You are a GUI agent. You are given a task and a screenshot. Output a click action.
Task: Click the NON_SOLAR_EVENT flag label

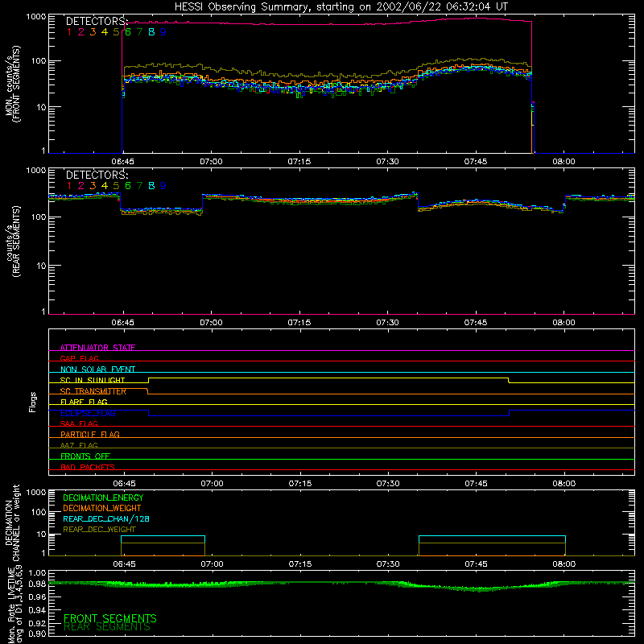97,369
